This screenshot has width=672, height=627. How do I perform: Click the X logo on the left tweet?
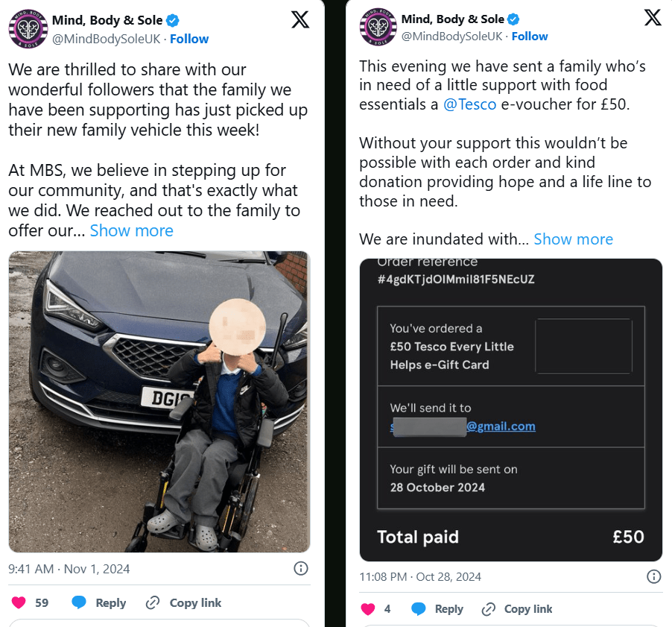300,20
